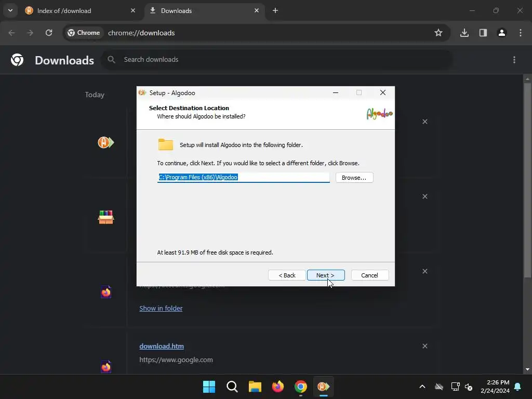Click the OneDrive cloud tray icon

pyautogui.click(x=439, y=387)
